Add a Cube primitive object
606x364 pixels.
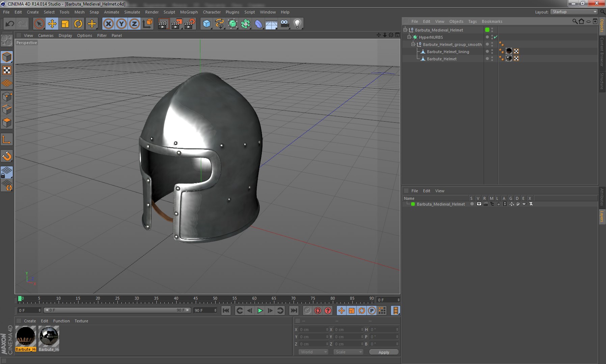[x=206, y=24]
